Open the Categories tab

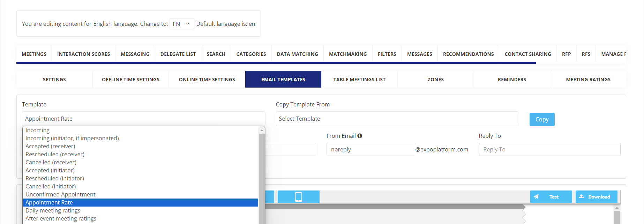click(x=251, y=54)
